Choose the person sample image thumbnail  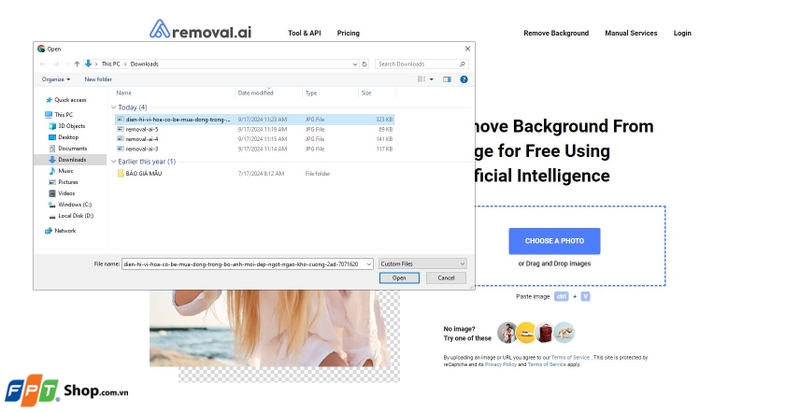point(507,332)
